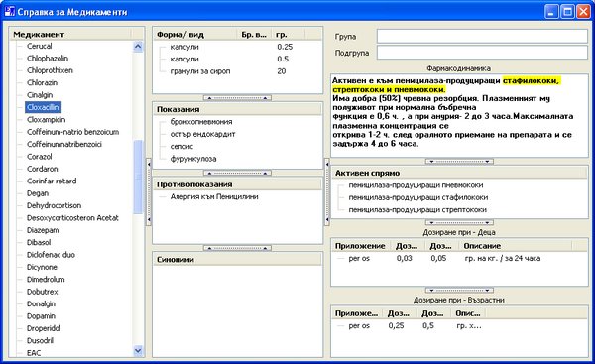
Task: Click the medication list scrollbar thumb
Action: 138,177
